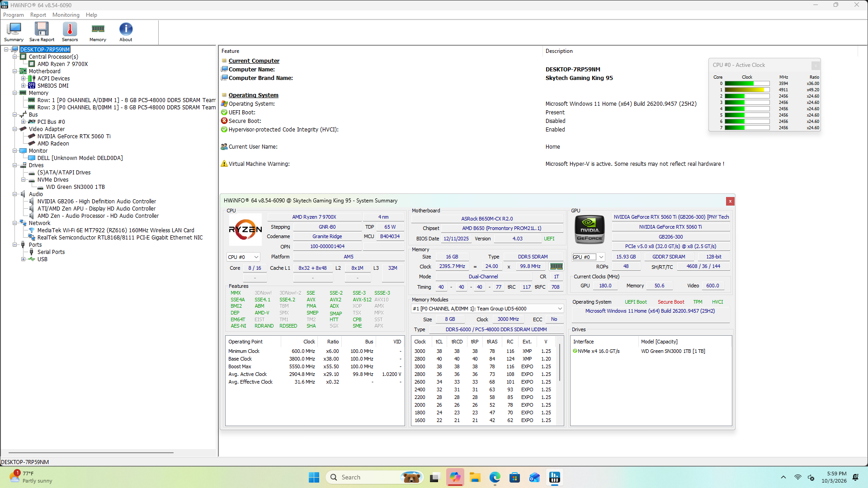Viewport: 868px width, 488px height.
Task: Click the Save Report floppy icon
Action: click(x=42, y=32)
